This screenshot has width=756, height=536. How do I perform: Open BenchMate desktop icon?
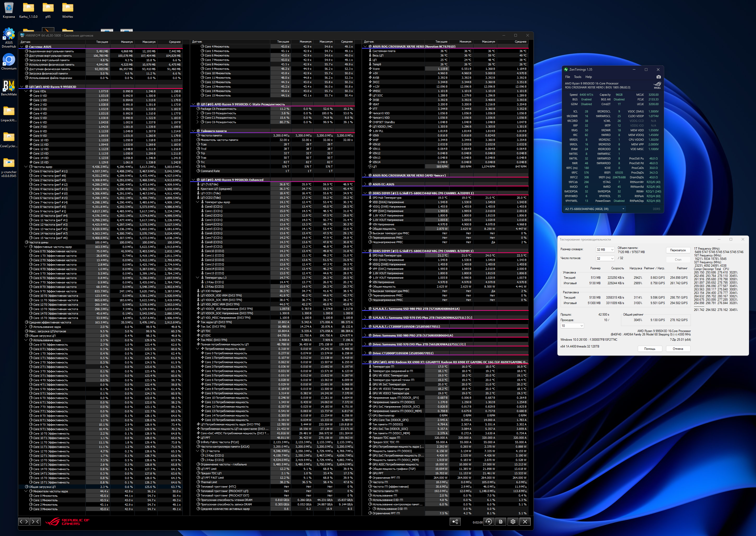9,87
